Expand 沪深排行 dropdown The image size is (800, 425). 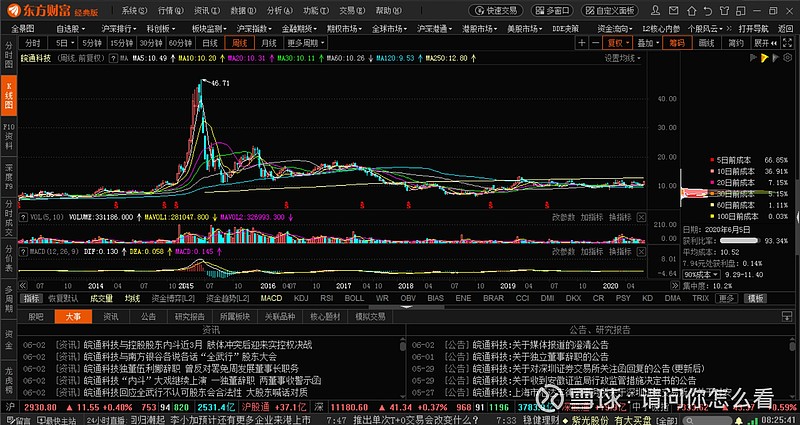(x=119, y=29)
